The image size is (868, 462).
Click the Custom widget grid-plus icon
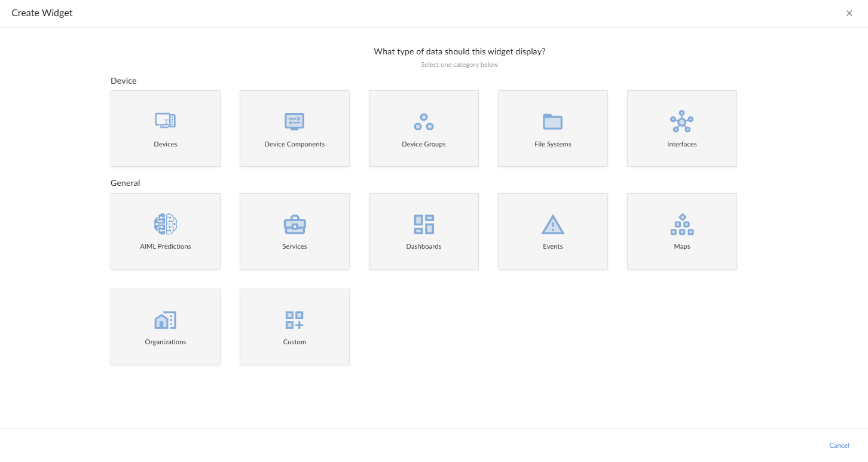pos(294,320)
